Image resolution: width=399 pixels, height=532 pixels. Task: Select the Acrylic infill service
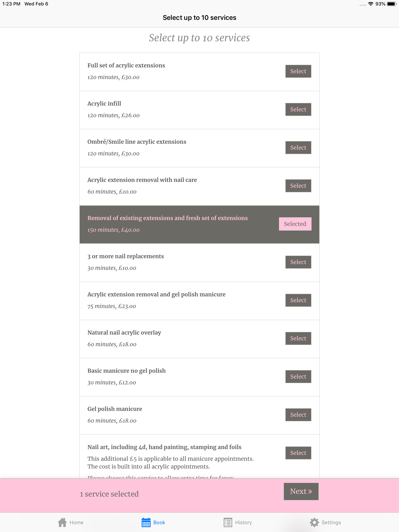click(298, 109)
